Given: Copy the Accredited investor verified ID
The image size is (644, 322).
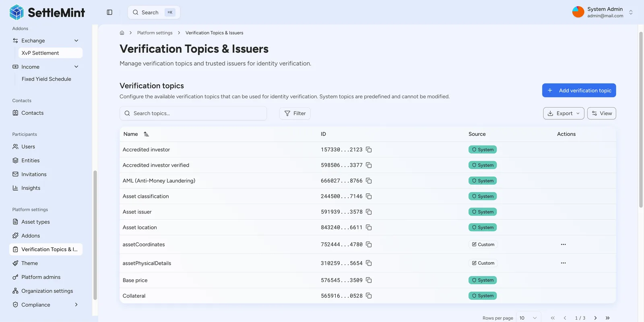Looking at the screenshot, I should tap(369, 165).
